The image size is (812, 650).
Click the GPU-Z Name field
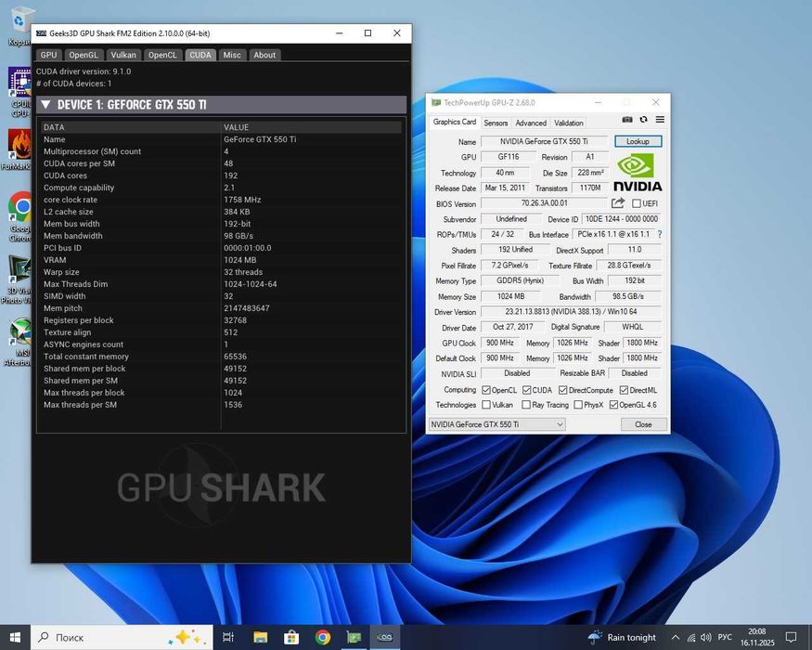[x=544, y=141]
